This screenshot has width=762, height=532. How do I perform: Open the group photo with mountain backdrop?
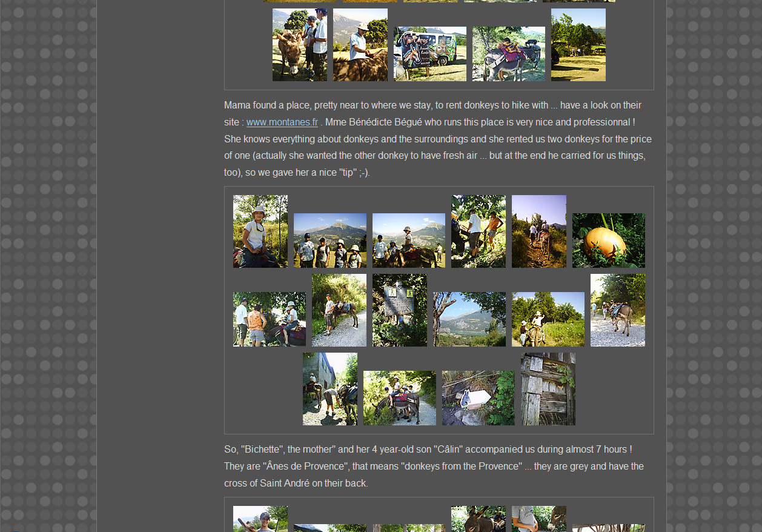pyautogui.click(x=330, y=241)
